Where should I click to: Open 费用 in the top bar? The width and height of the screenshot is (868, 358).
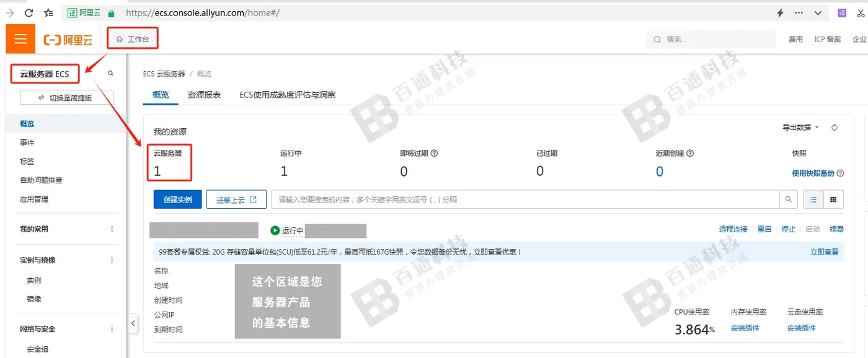click(795, 39)
